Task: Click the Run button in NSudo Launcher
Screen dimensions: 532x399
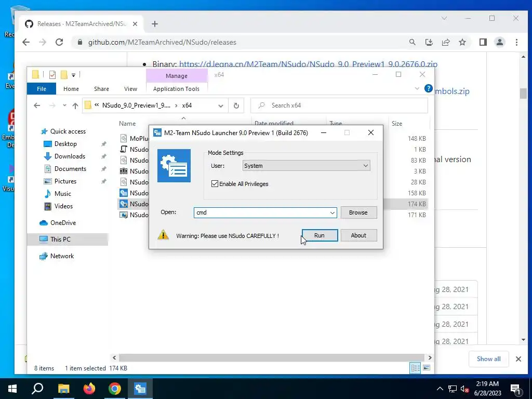Action: (320, 235)
